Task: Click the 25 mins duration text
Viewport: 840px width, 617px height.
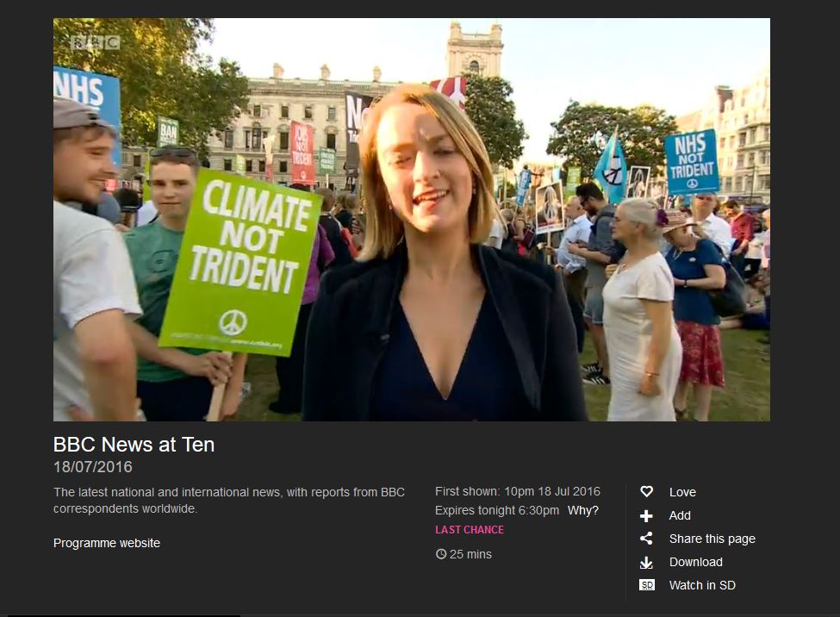Action: 470,554
